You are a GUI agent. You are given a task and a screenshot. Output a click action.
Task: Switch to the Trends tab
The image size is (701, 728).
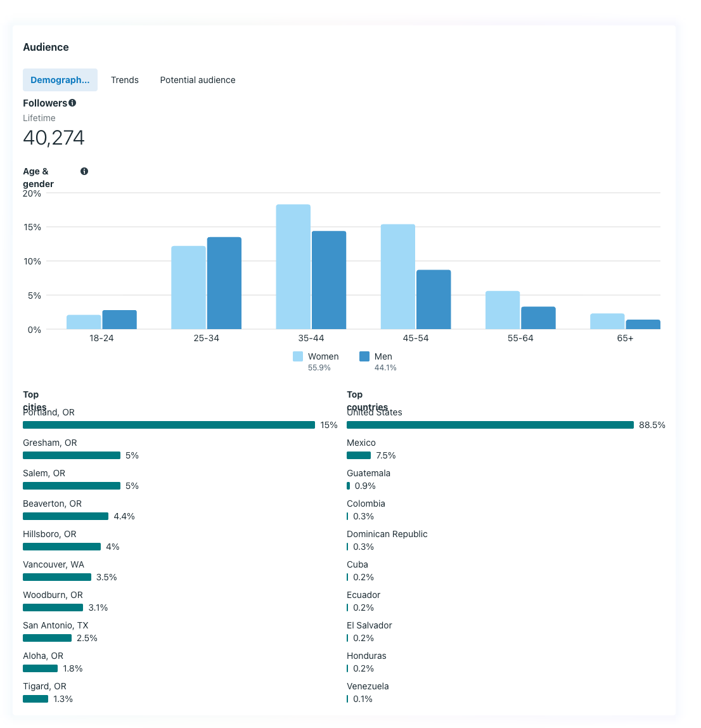125,80
